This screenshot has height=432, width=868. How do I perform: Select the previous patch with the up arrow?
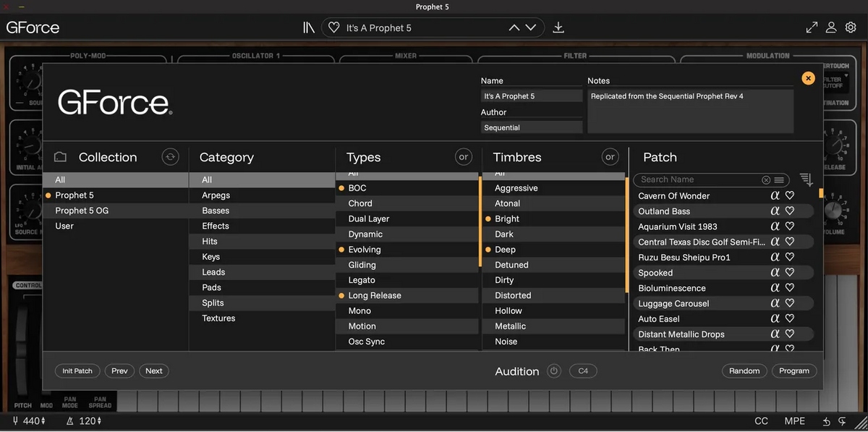click(514, 27)
